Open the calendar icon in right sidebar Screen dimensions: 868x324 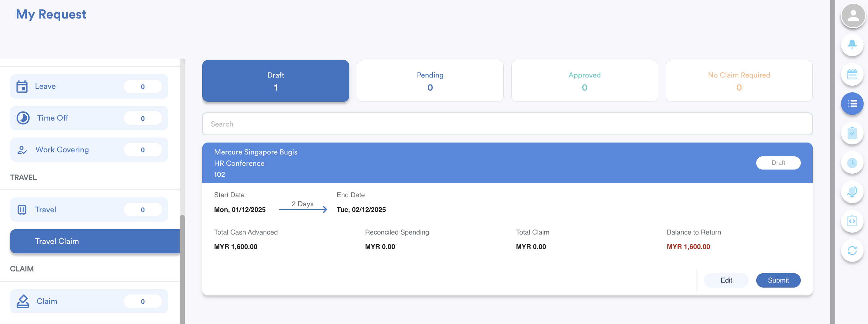852,74
